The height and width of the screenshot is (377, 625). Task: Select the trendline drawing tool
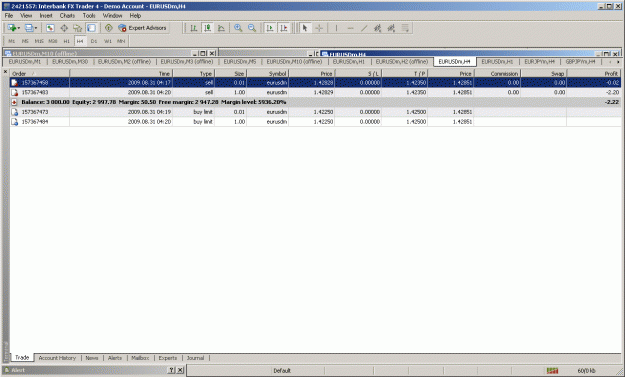[364, 28]
